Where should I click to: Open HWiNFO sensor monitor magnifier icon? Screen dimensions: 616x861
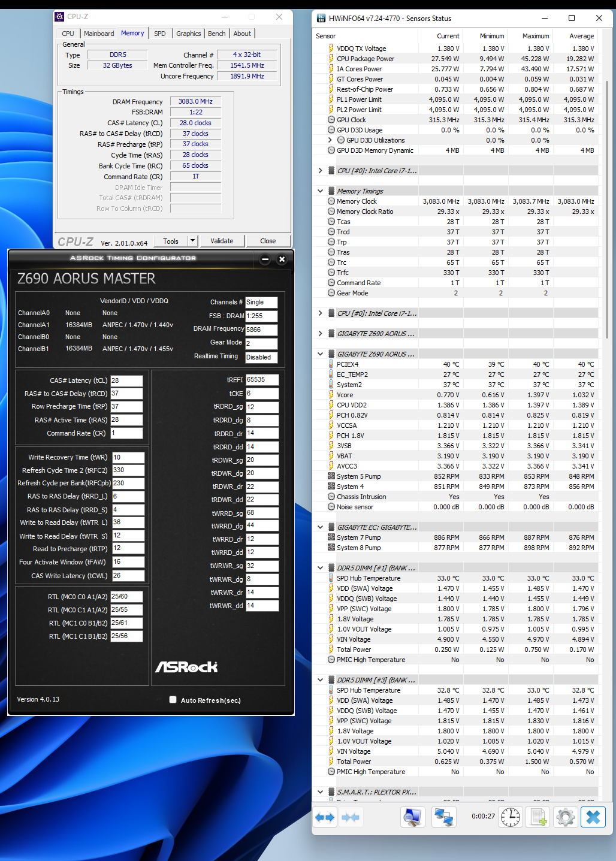412,817
